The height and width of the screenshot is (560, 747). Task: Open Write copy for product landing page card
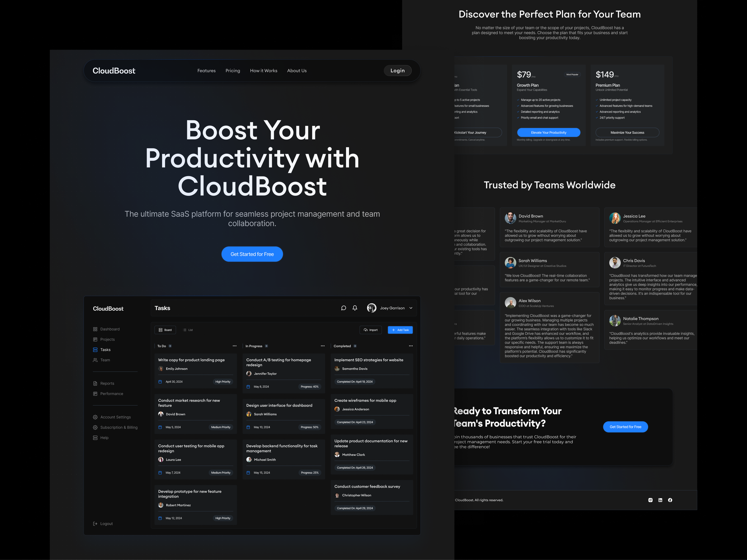(196, 371)
